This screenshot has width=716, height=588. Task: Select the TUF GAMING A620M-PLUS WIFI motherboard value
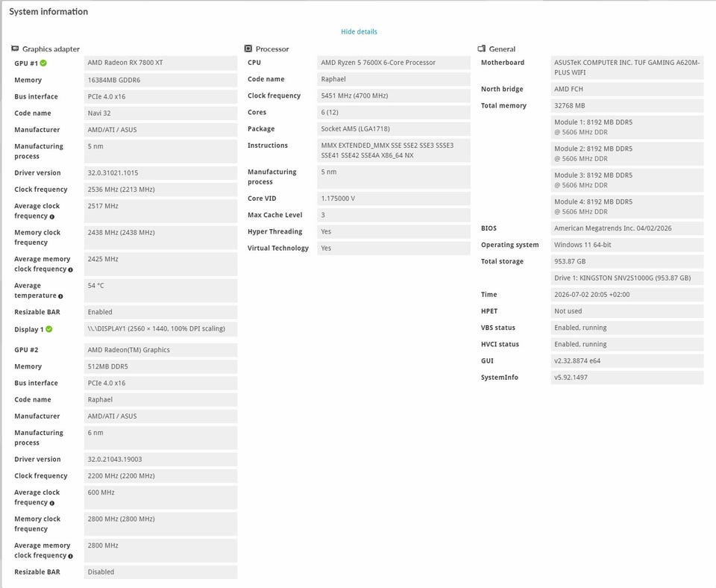tap(627, 68)
